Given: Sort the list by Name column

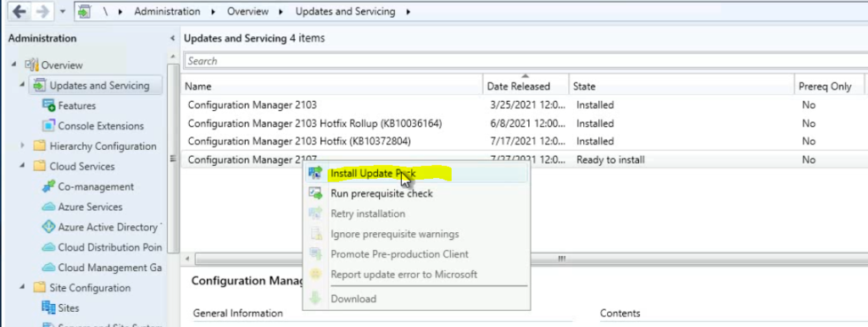Looking at the screenshot, I should pos(332,86).
